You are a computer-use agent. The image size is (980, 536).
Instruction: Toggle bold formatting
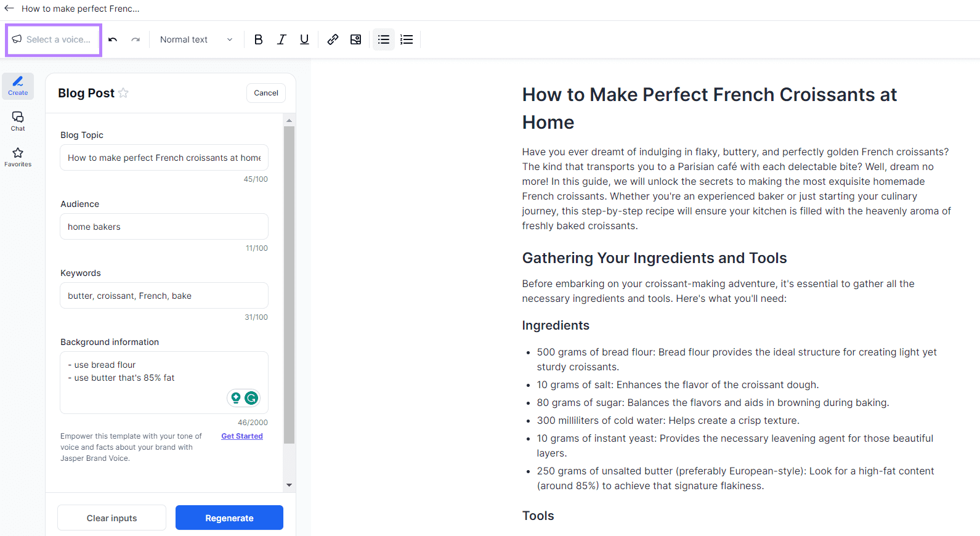[x=258, y=39]
